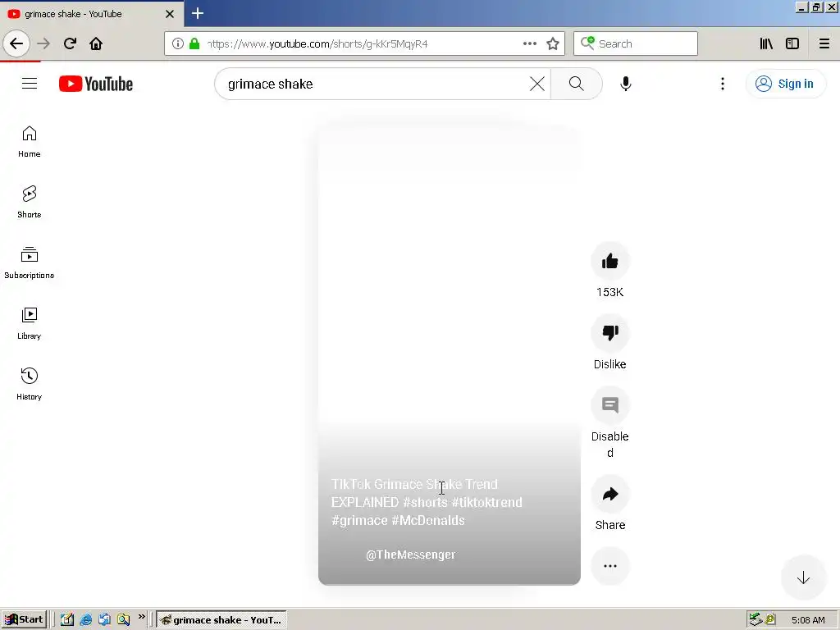The image size is (840, 630).
Task: Open more actions on the short
Action: [x=609, y=566]
